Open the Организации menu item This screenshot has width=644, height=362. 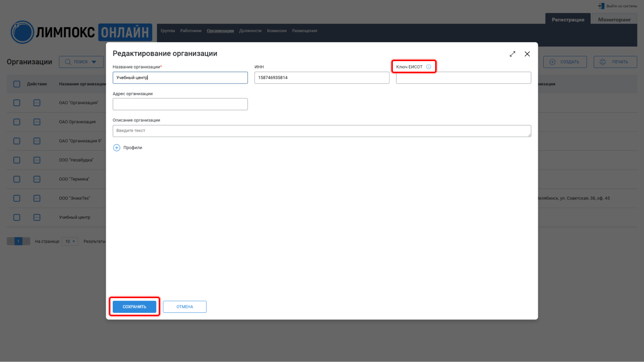click(x=220, y=31)
